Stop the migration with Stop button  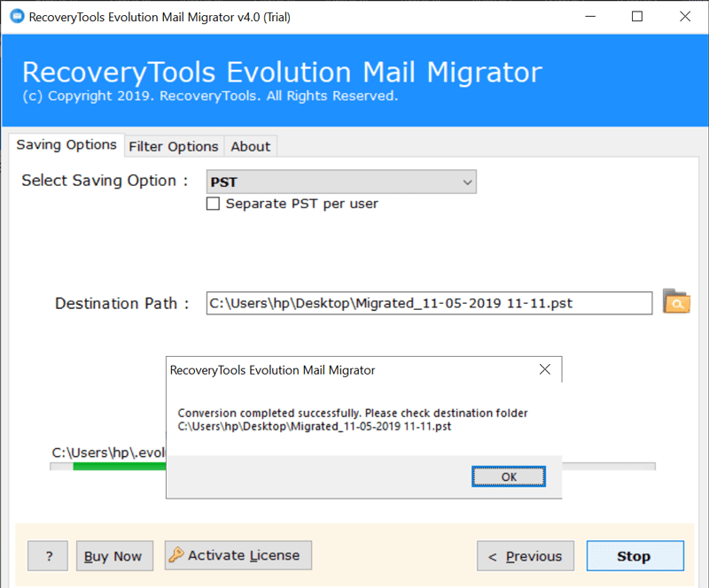point(635,556)
